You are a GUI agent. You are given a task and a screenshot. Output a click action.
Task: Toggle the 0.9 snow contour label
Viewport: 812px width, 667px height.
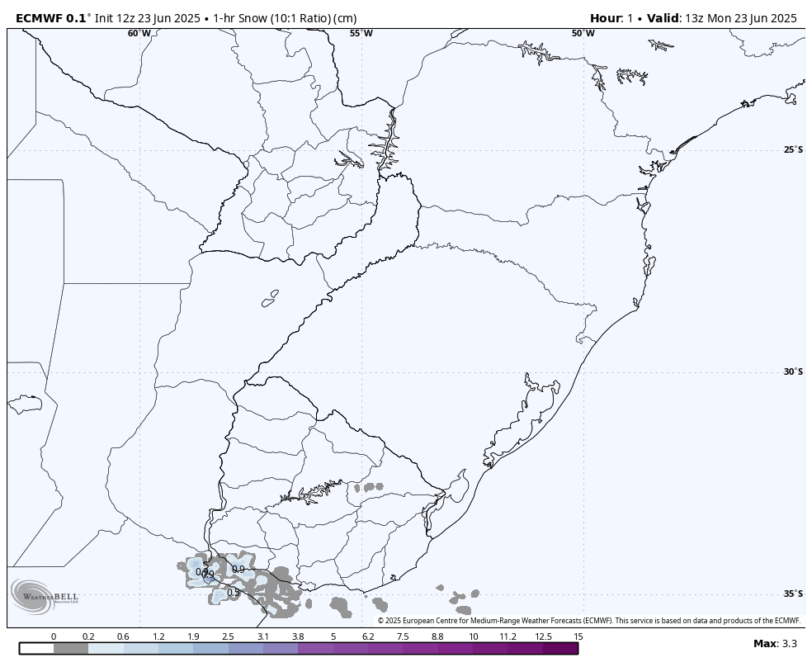(x=239, y=570)
